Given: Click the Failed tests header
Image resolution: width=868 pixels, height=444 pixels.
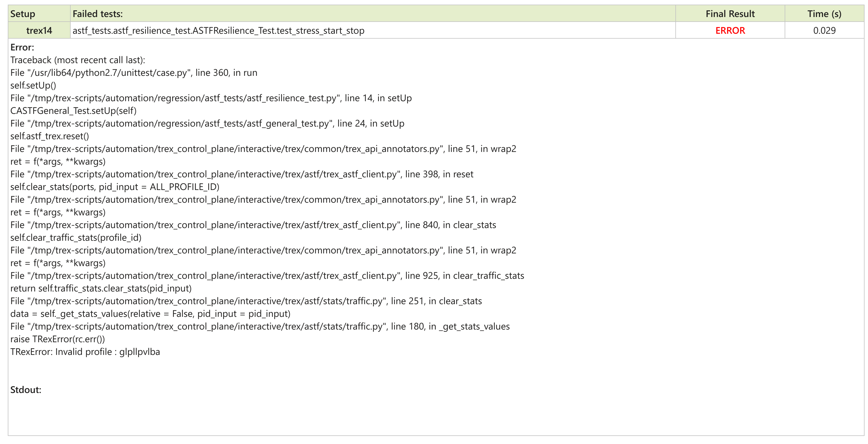Looking at the screenshot, I should pyautogui.click(x=97, y=14).
